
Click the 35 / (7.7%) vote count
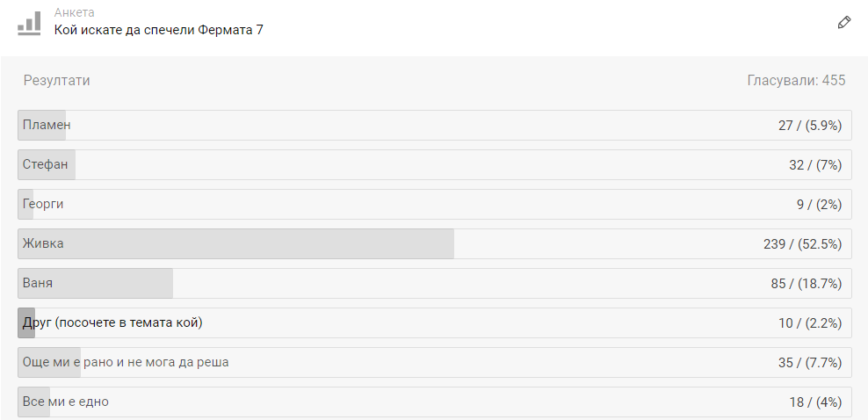click(x=810, y=363)
